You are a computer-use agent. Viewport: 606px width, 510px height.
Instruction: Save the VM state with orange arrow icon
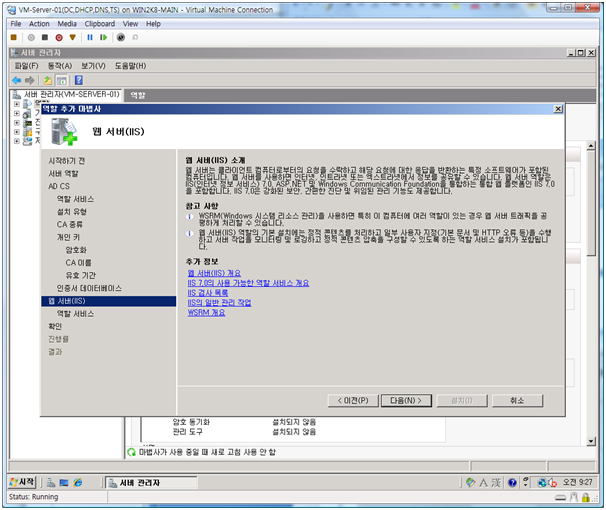72,37
